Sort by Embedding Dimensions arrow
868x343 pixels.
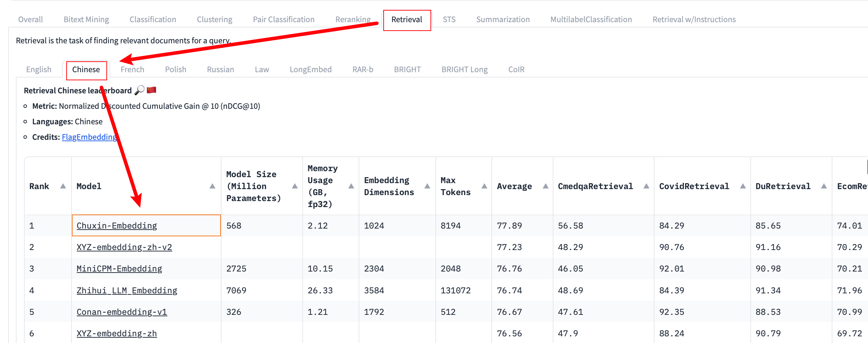[x=427, y=186]
